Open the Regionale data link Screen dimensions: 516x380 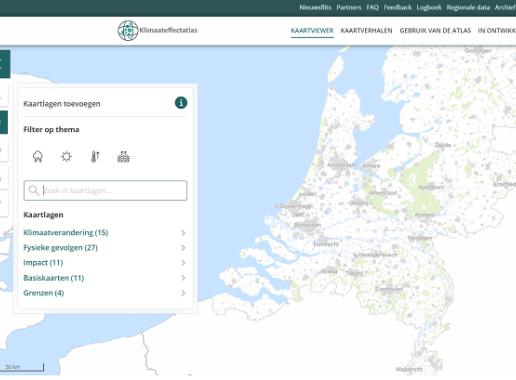point(468,7)
